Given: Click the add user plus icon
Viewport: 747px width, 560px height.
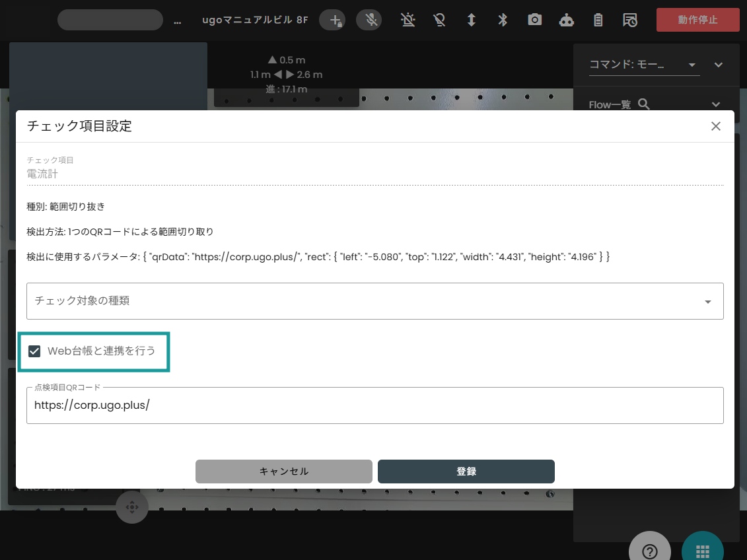Looking at the screenshot, I should [332, 20].
